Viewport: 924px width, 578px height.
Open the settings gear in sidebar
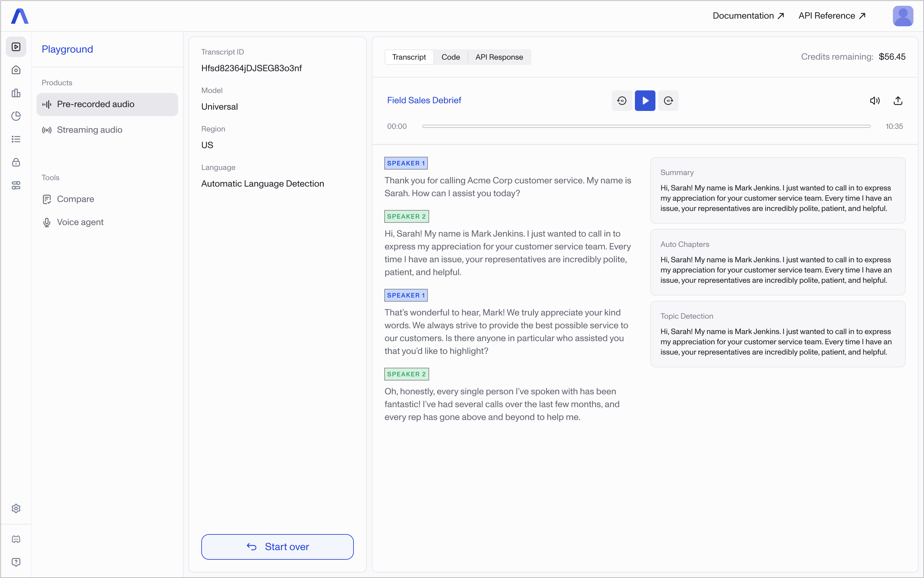pyautogui.click(x=16, y=508)
